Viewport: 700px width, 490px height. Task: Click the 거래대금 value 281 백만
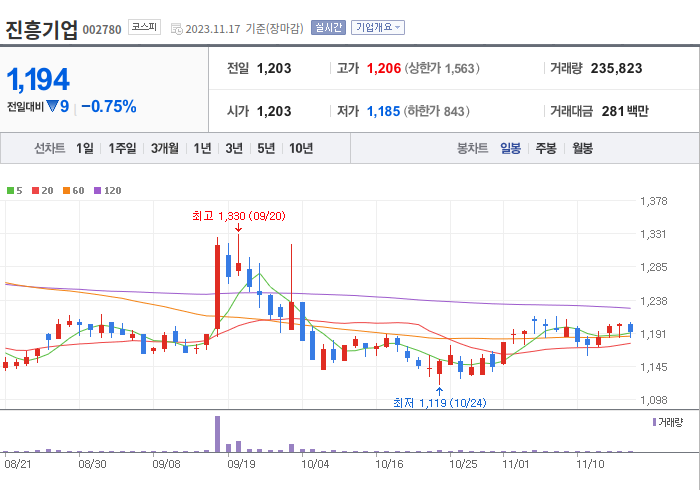click(625, 111)
